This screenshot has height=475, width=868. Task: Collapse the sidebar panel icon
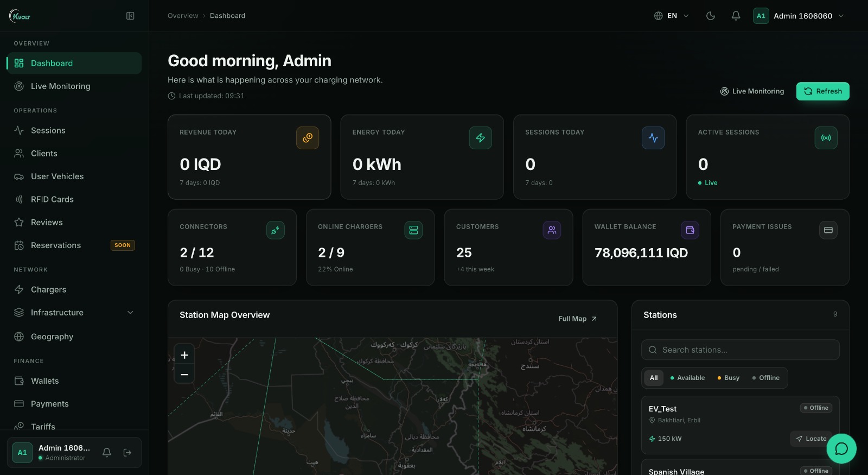130,16
